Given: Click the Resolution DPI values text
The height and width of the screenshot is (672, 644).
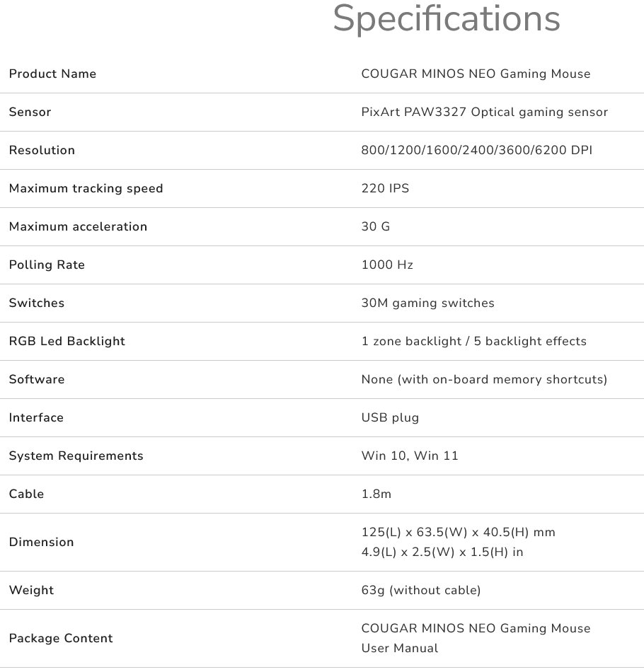Looking at the screenshot, I should 476,150.
